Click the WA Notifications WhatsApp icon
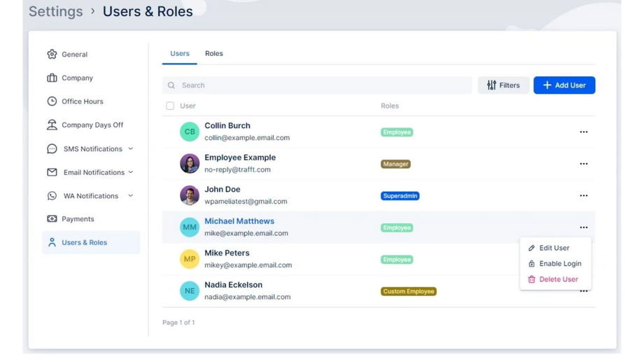Image resolution: width=644 pixels, height=362 pixels. coord(52,196)
